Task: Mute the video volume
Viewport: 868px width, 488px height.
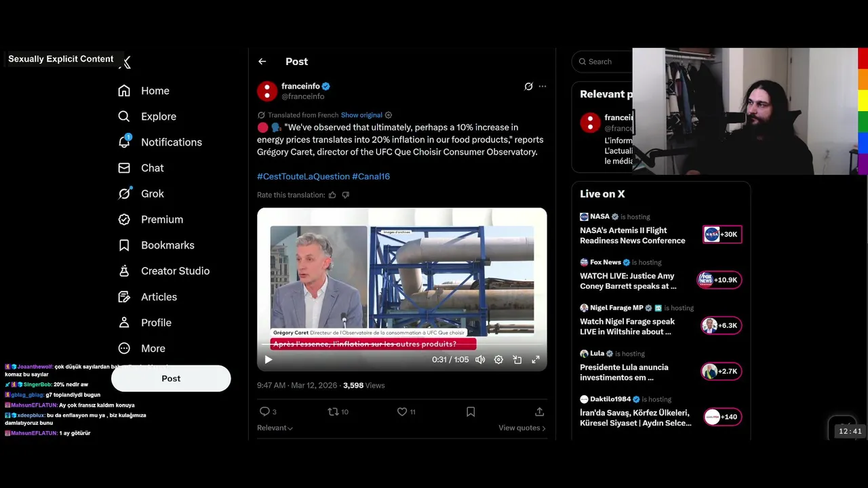Action: point(480,360)
